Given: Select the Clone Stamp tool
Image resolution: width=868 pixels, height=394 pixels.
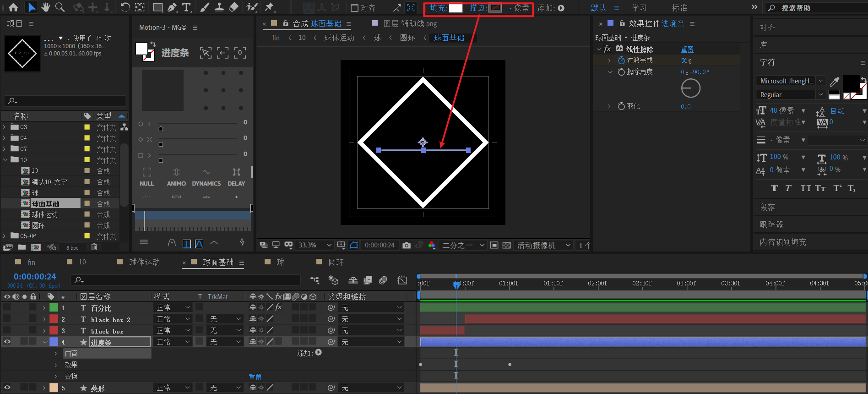Looking at the screenshot, I should tap(219, 7).
